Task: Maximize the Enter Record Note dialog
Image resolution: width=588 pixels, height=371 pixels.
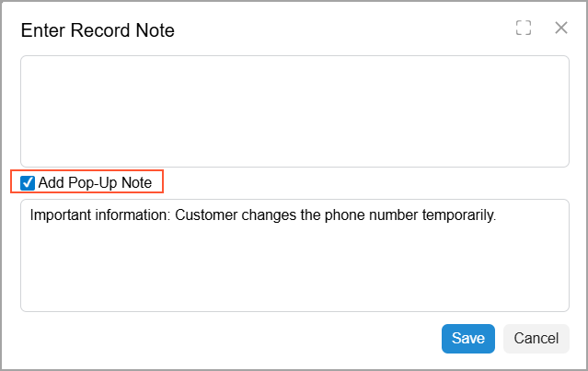Action: [x=524, y=29]
